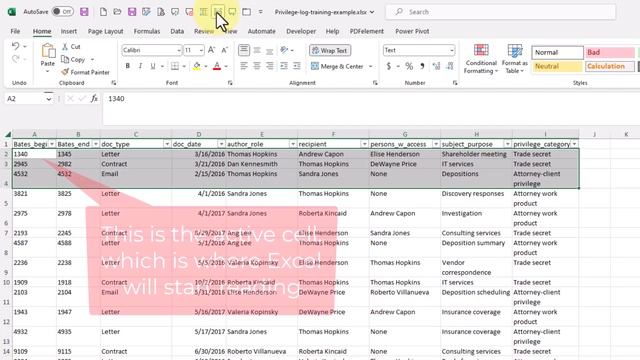This screenshot has width=640, height=360.
Task: Click Accounting dollar format icon
Action: click(389, 66)
